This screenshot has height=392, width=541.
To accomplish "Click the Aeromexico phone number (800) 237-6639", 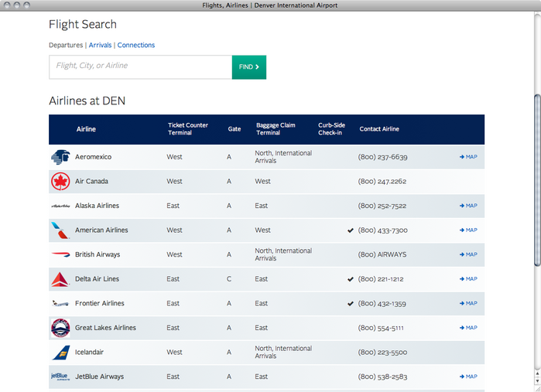I will coord(382,157).
